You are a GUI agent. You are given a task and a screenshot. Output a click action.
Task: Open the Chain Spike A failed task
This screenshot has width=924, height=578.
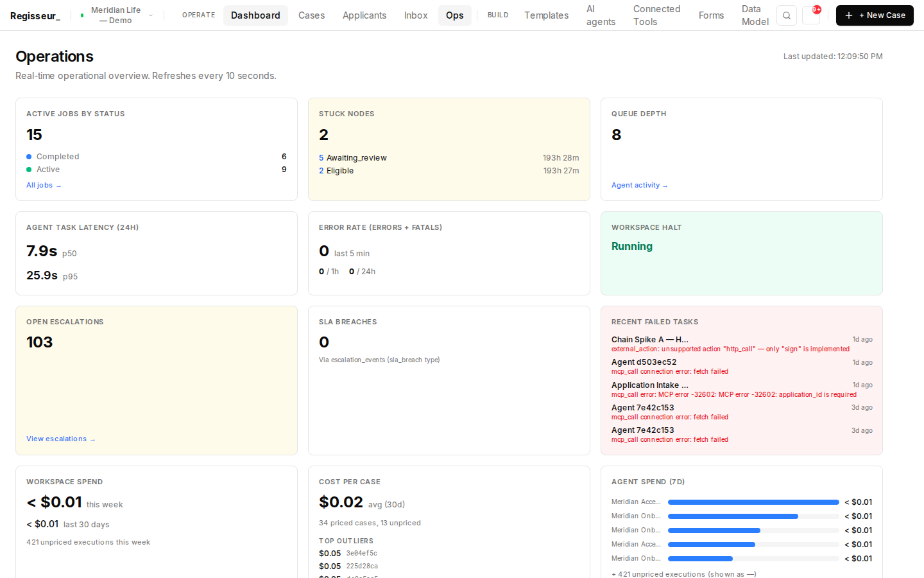(x=742, y=344)
